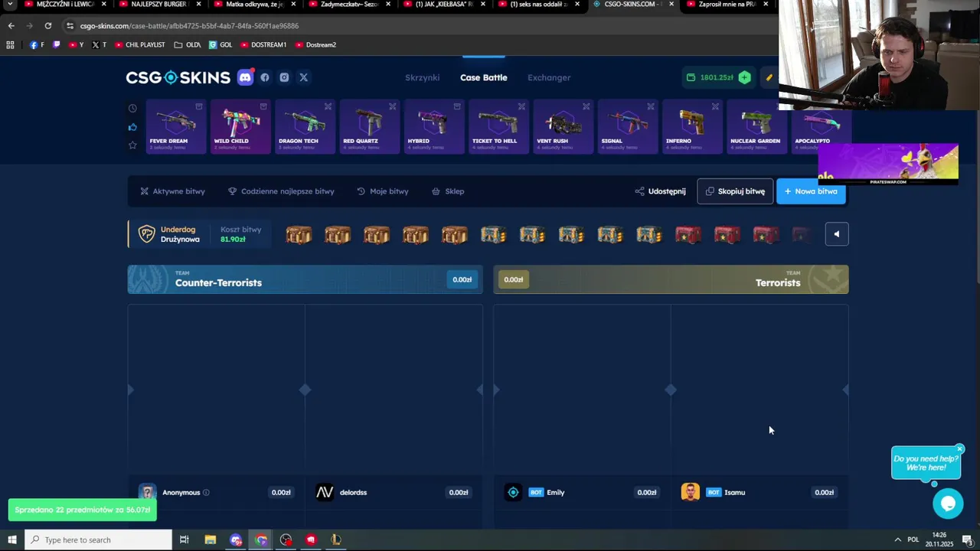Open File Explorer from taskbar
980x551 pixels.
coord(210,540)
